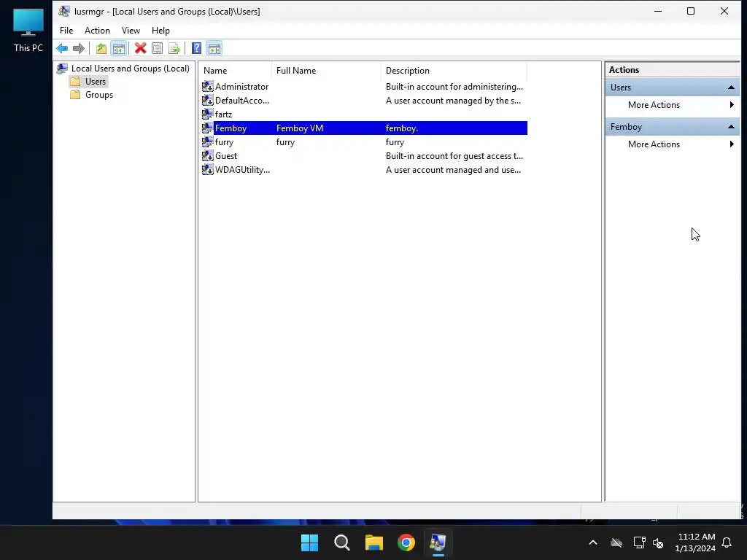
Task: Click 'A user account managed by the s...' description
Action: point(453,101)
